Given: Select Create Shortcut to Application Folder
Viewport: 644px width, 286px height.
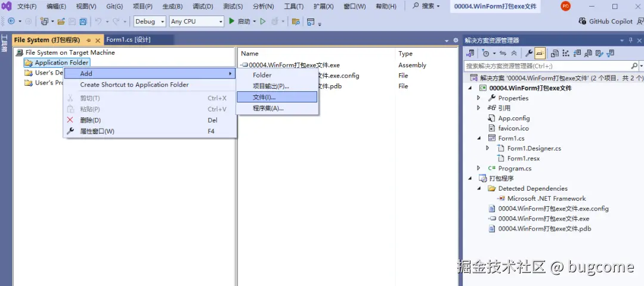Looking at the screenshot, I should point(150,85).
